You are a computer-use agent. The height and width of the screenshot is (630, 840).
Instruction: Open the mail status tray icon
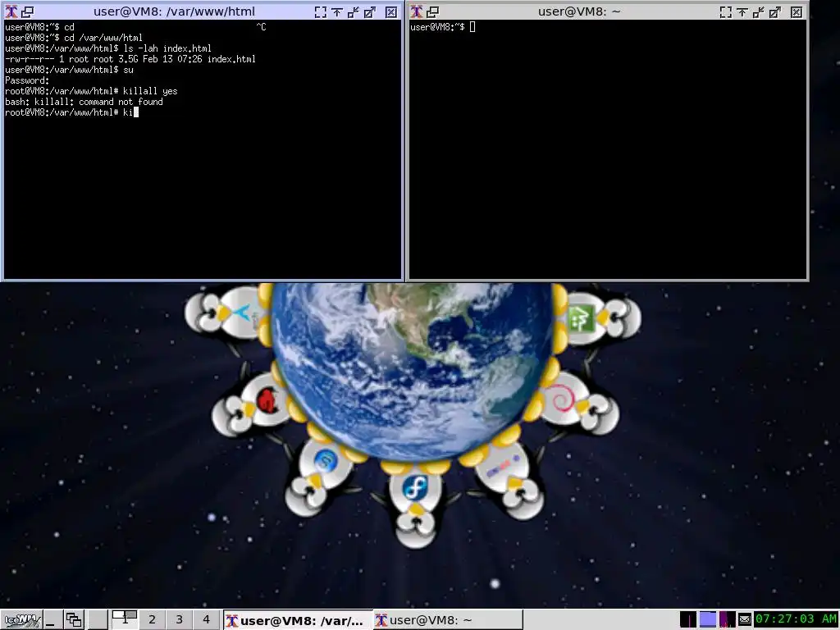(745, 620)
